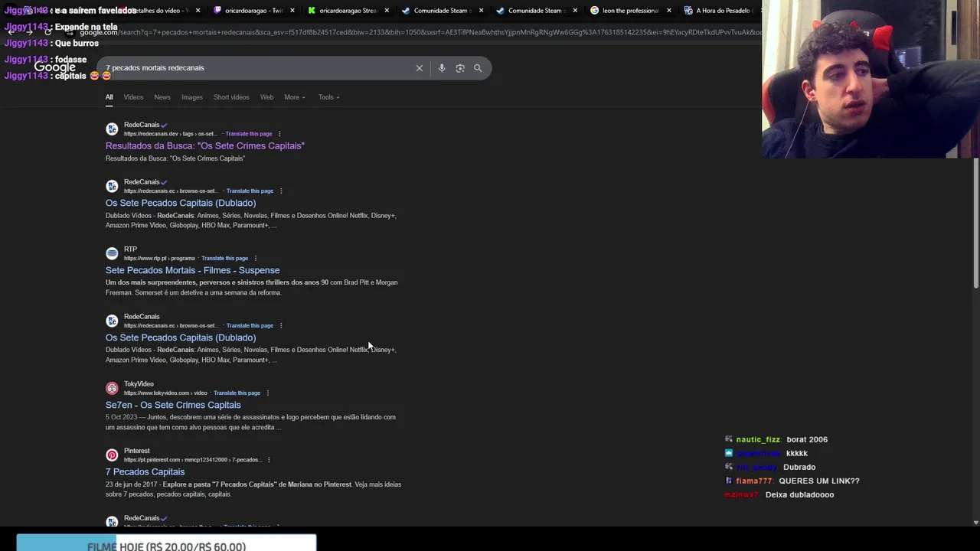Image resolution: width=980 pixels, height=551 pixels.
Task: Select the All search filter
Action: coord(109,97)
